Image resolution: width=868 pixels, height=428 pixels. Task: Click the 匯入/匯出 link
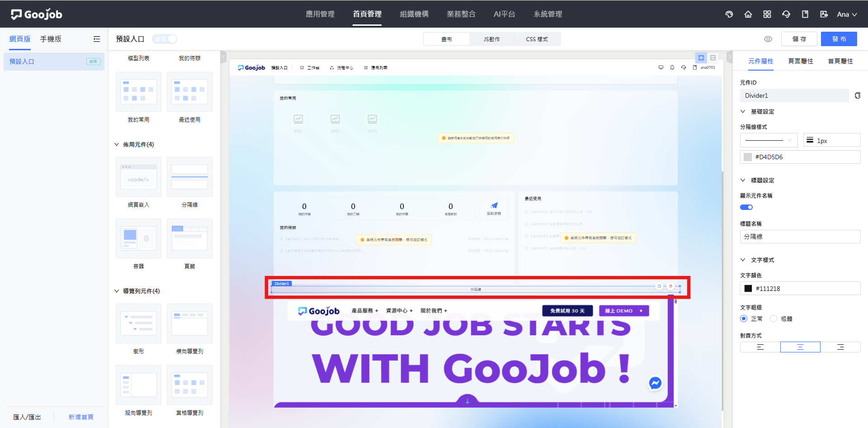click(x=27, y=417)
